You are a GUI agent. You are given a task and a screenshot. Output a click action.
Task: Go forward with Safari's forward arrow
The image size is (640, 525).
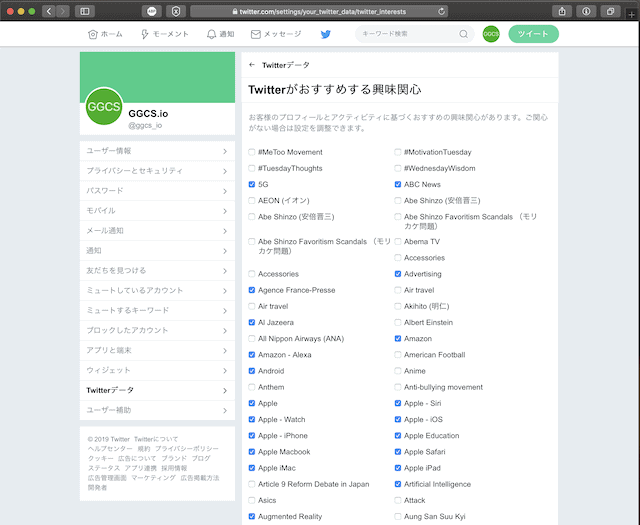pyautogui.click(x=62, y=11)
